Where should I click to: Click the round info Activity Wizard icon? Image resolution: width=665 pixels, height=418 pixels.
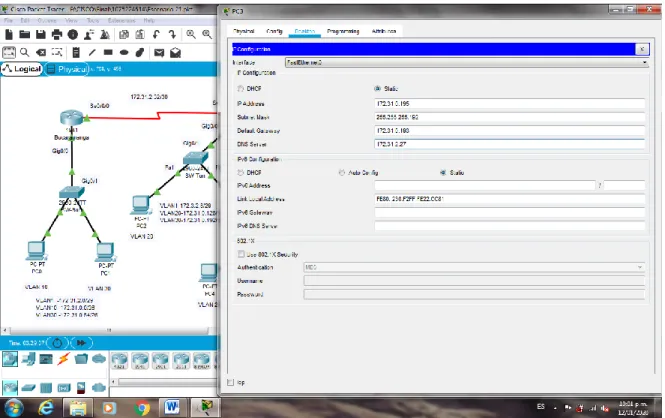pos(73,34)
